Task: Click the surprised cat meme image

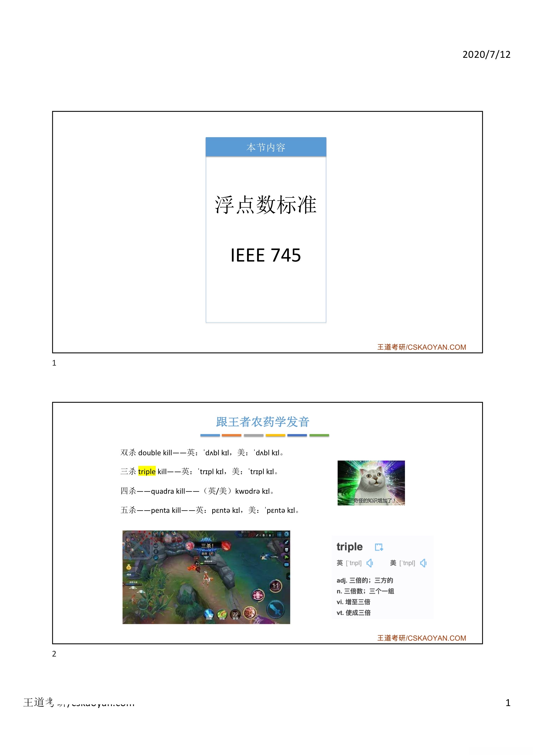Action: click(371, 483)
